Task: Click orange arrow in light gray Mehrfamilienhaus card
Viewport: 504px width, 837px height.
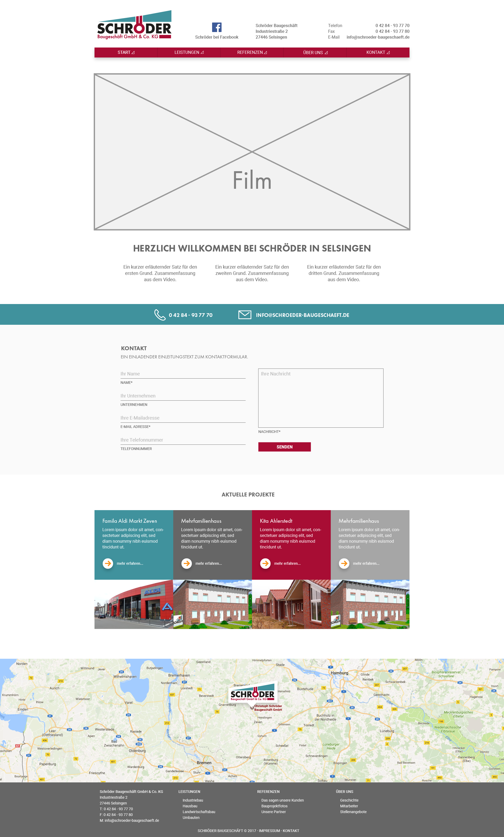Action: 344,563
